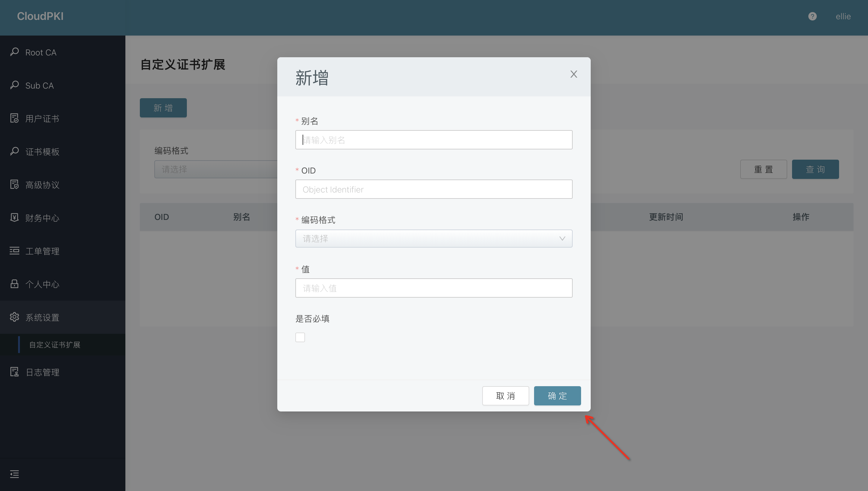Focus the OID Object Identifier field

433,189
